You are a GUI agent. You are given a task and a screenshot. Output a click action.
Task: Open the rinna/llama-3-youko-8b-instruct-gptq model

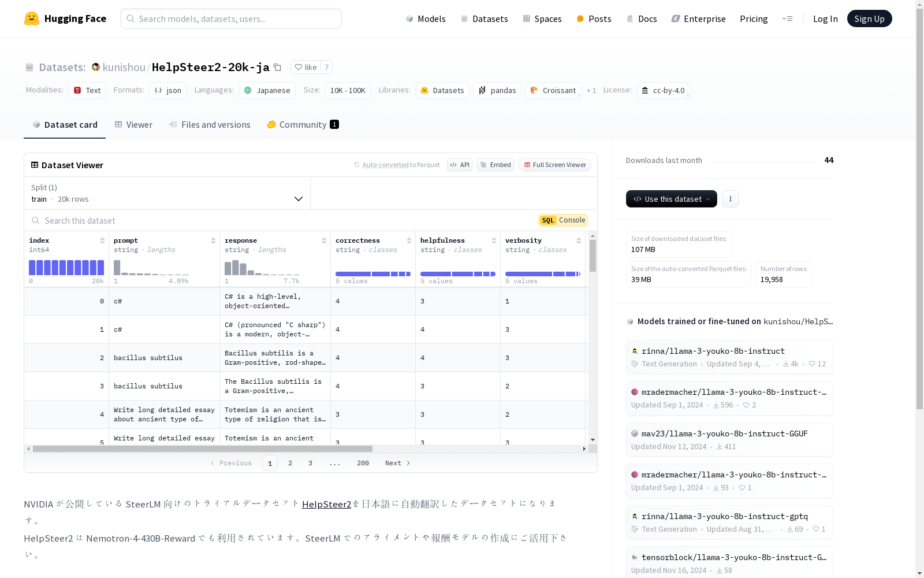point(729,522)
